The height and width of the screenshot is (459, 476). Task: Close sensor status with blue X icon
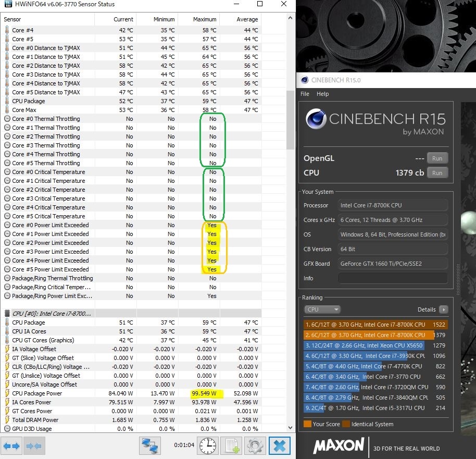click(x=279, y=445)
